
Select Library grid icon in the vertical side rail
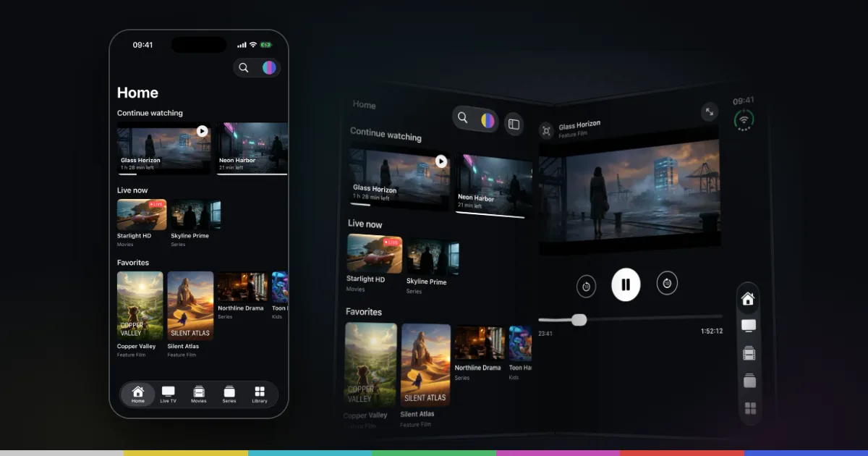point(750,408)
